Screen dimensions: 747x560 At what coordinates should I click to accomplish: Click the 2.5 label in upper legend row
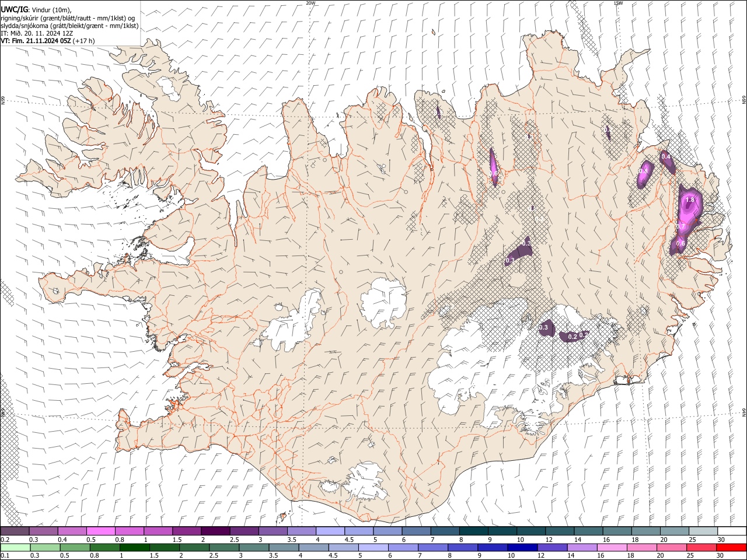pos(234,540)
